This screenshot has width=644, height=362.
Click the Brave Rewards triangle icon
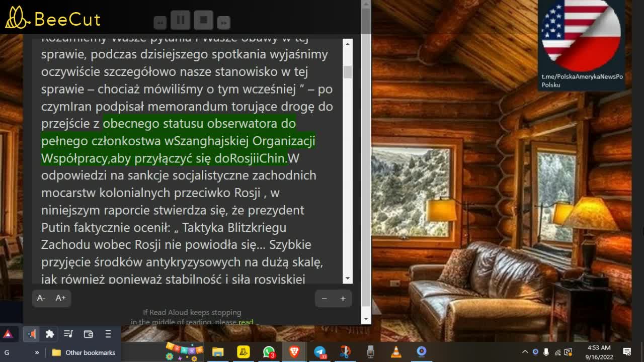(8, 334)
